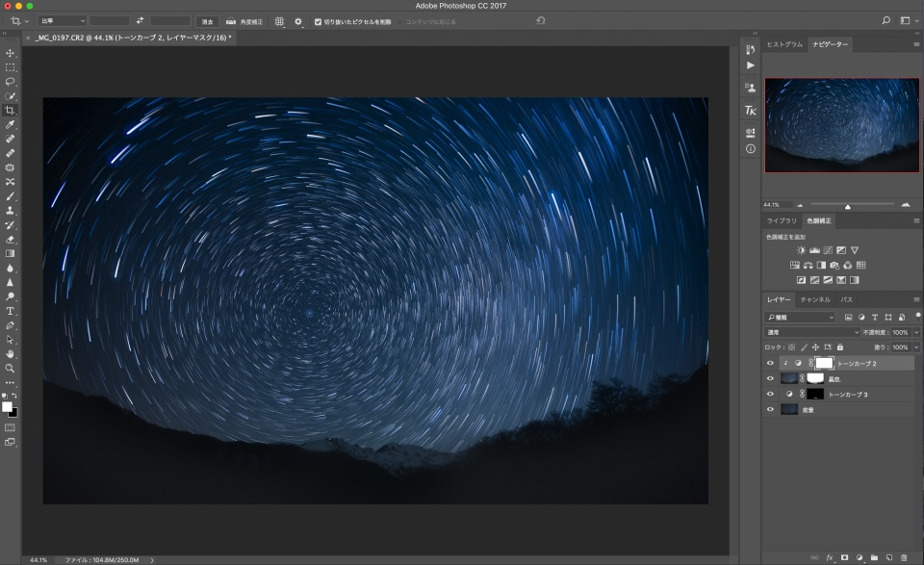Select the Hand tool
Screen dimensions: 924x565
click(10, 354)
